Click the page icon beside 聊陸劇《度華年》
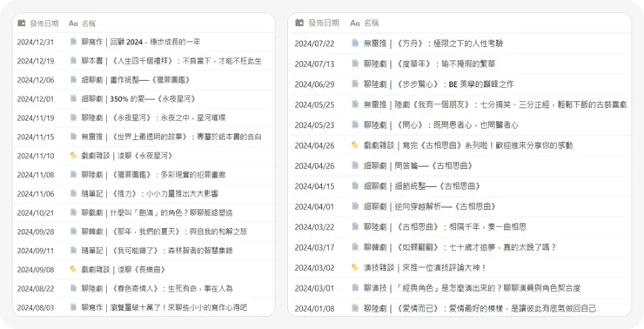 pyautogui.click(x=355, y=64)
